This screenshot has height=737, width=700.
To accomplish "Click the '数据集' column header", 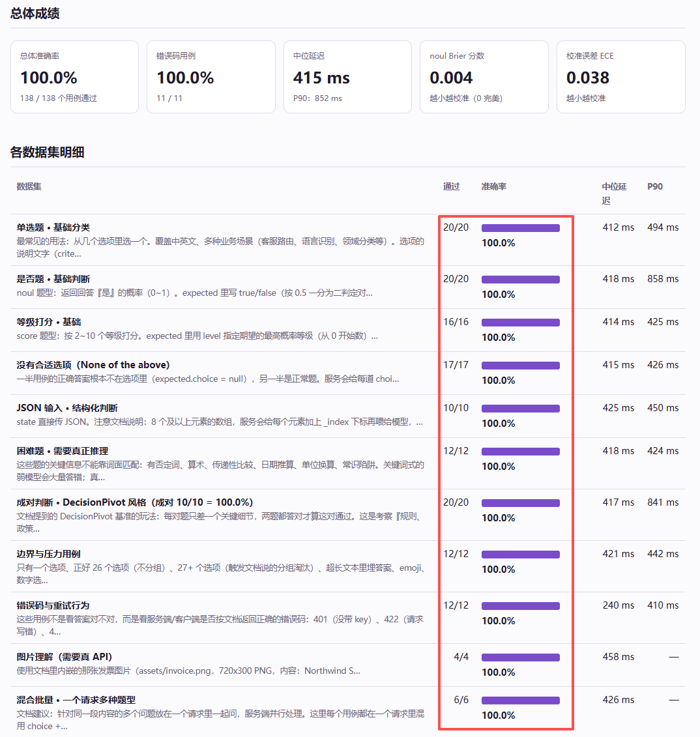I will coord(29,186).
